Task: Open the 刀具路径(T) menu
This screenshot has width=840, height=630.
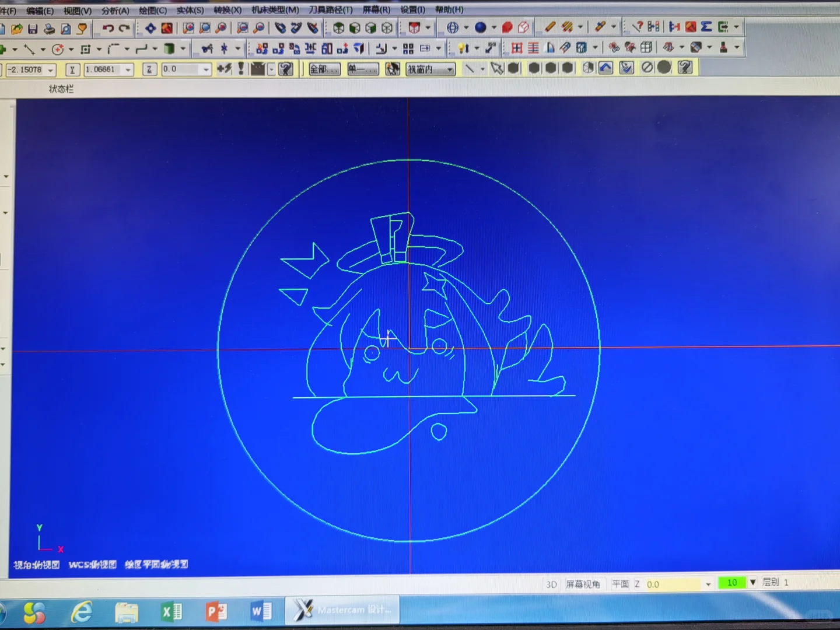Action: point(331,10)
